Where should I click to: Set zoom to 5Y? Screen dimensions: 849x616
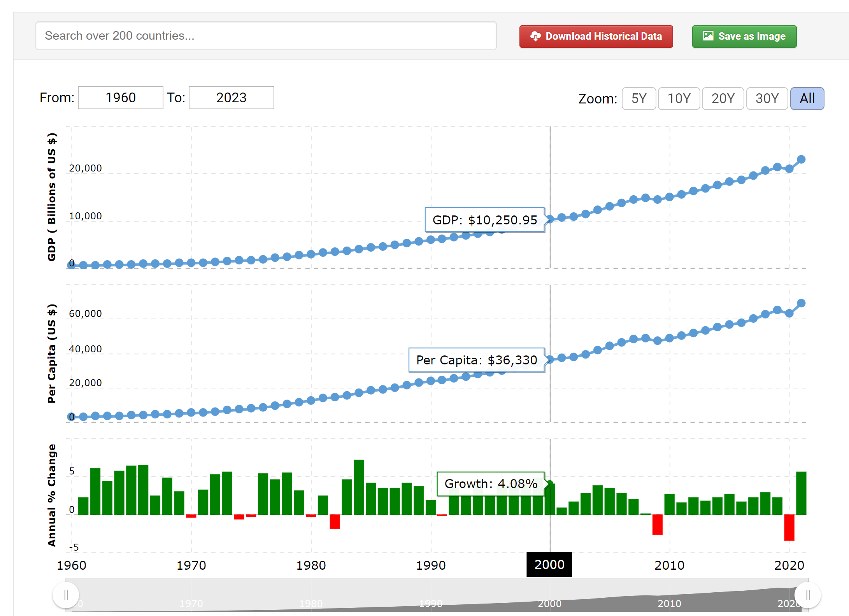click(x=639, y=98)
